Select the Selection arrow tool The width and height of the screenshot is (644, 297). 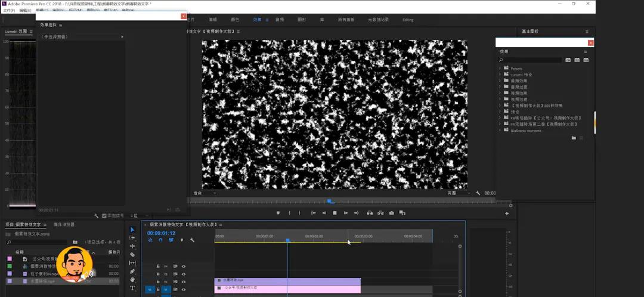(132, 230)
